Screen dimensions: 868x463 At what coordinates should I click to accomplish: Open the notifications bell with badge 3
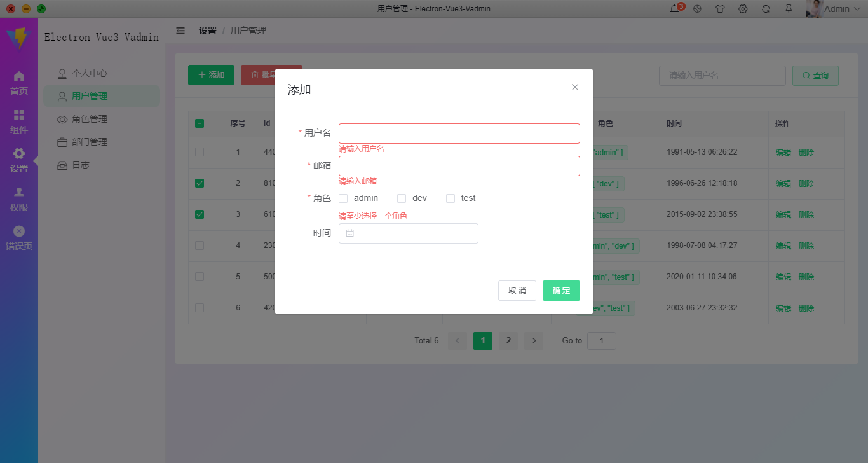pyautogui.click(x=674, y=8)
